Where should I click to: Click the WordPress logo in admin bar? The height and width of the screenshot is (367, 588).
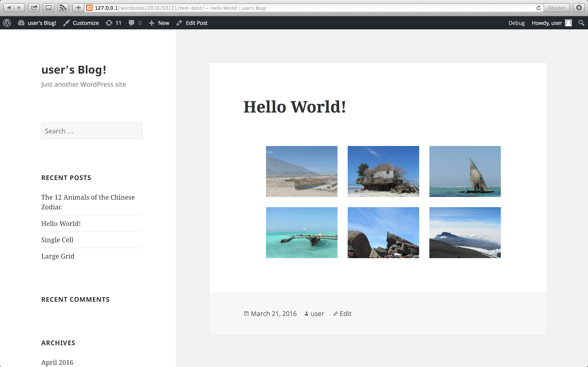[7, 23]
